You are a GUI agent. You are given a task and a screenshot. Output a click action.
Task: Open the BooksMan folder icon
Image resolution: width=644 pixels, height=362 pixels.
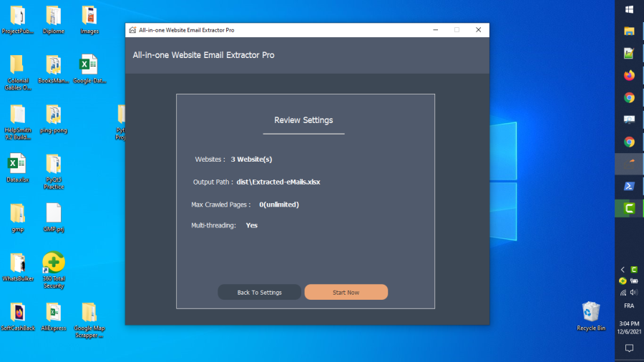click(54, 69)
